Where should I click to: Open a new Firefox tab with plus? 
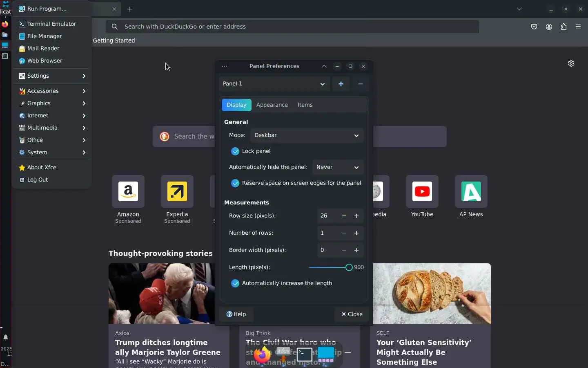130,9
